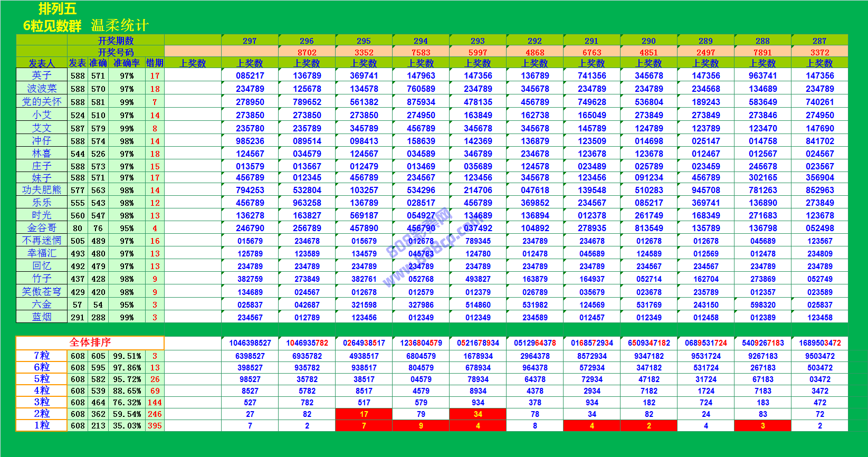Select the 开奖号码 header cell

tap(116, 52)
